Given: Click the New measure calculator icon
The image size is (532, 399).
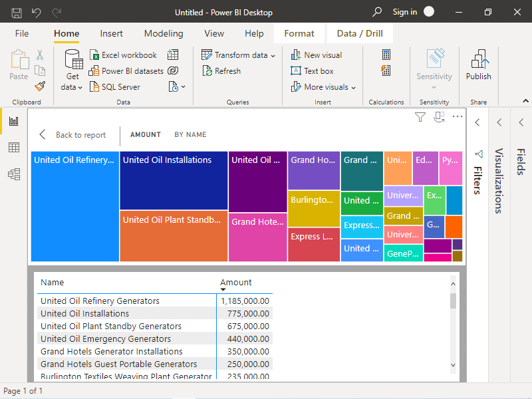Looking at the screenshot, I should click(386, 55).
